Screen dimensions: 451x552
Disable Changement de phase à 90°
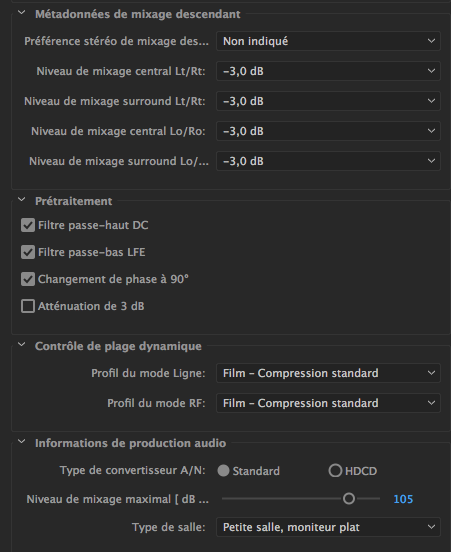pyautogui.click(x=28, y=279)
